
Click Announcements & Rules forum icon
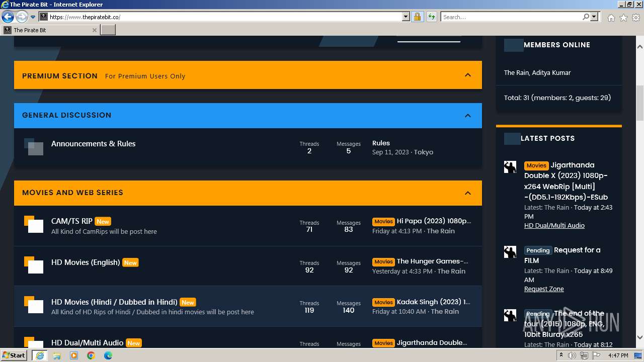coord(34,147)
